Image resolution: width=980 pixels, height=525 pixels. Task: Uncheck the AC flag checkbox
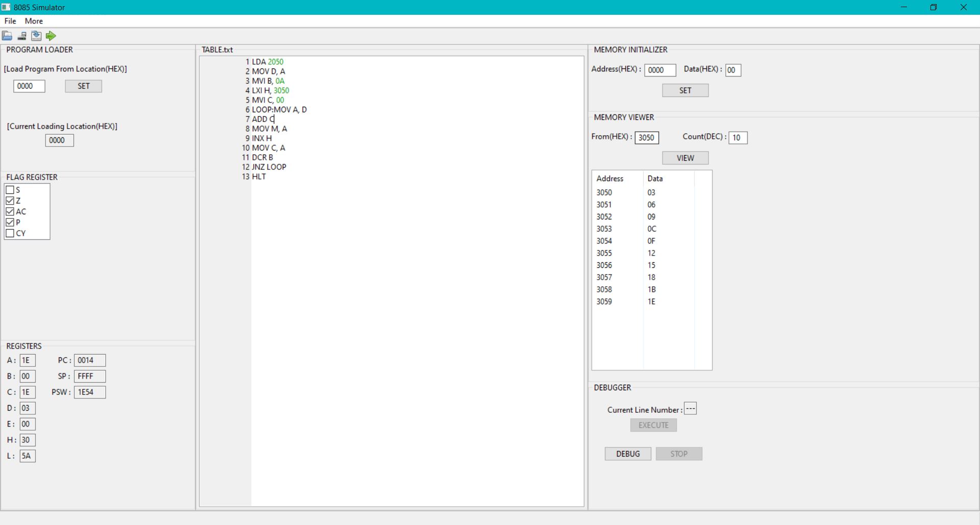pos(10,211)
